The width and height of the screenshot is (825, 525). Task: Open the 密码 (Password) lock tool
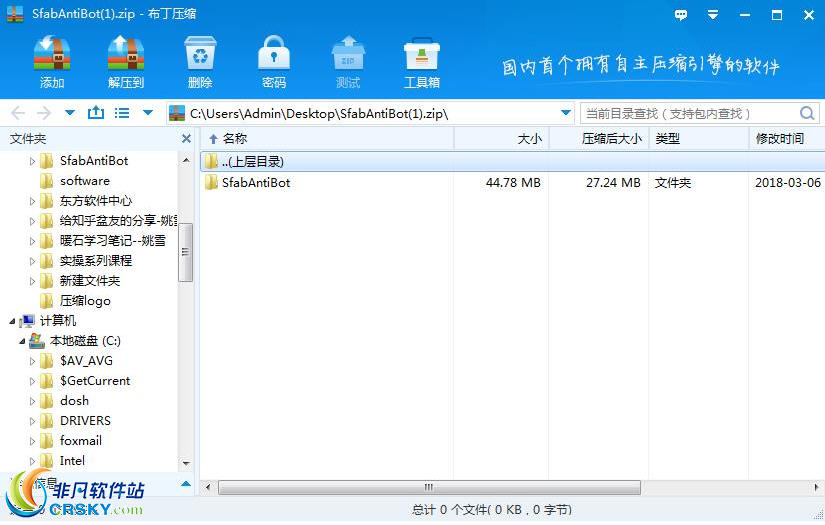[274, 54]
